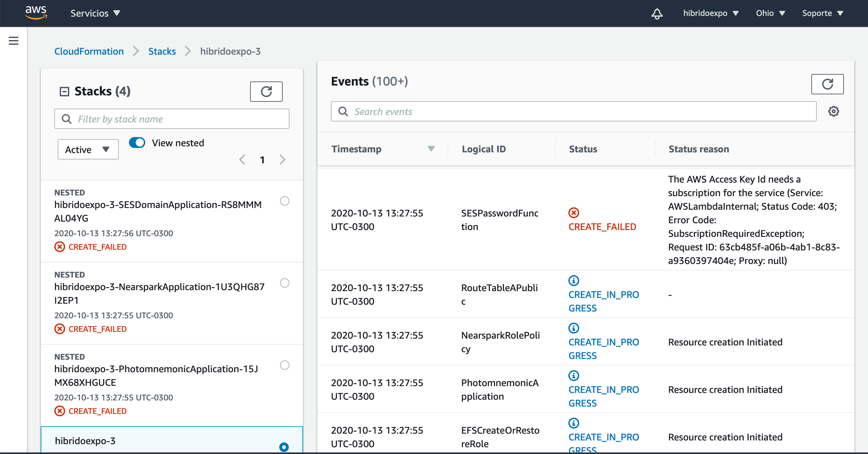Click the info icon for PhotomnemonicApplication status
Screen dimensions: 868x454
click(x=574, y=376)
